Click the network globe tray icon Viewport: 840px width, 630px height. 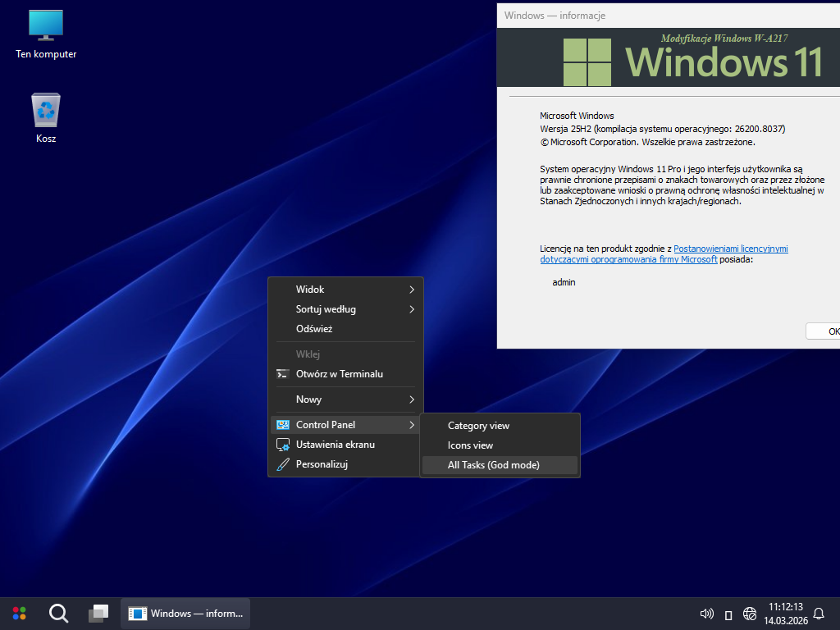coord(749,614)
